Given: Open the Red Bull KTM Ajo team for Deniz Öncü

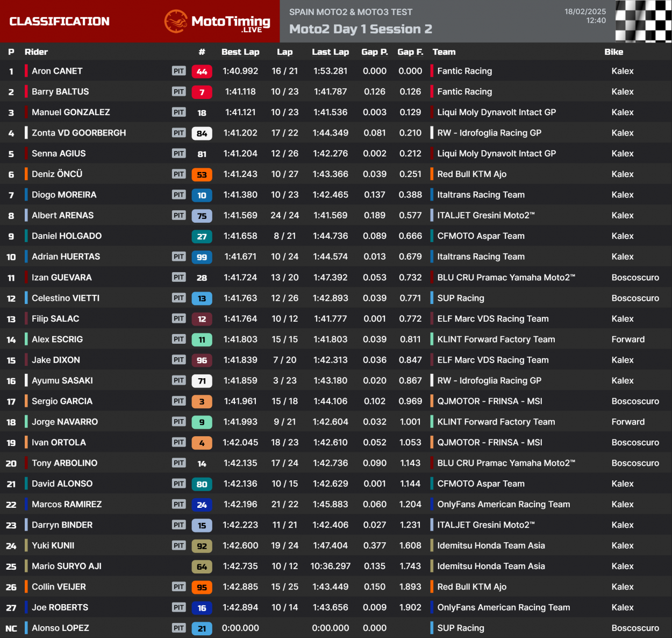Looking at the screenshot, I should pos(471,174).
